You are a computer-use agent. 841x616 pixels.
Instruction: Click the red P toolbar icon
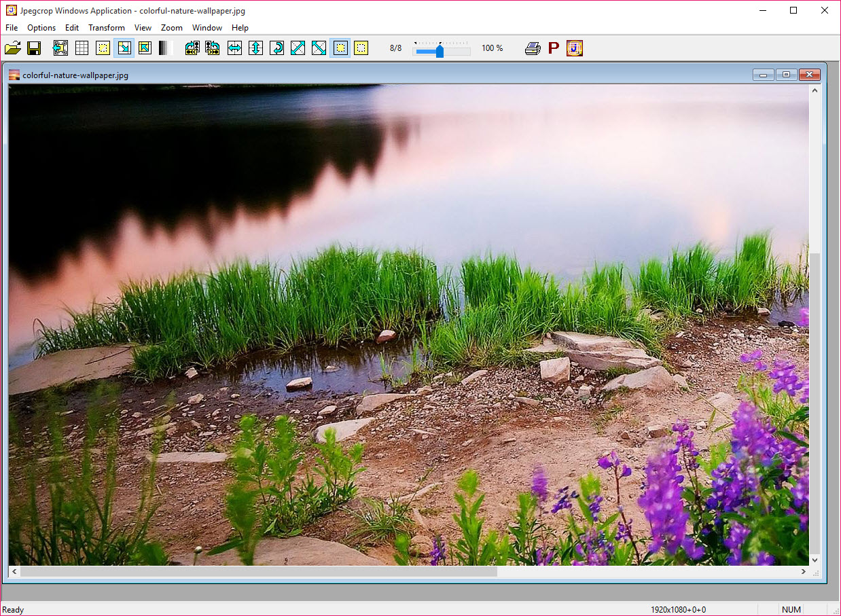point(554,48)
